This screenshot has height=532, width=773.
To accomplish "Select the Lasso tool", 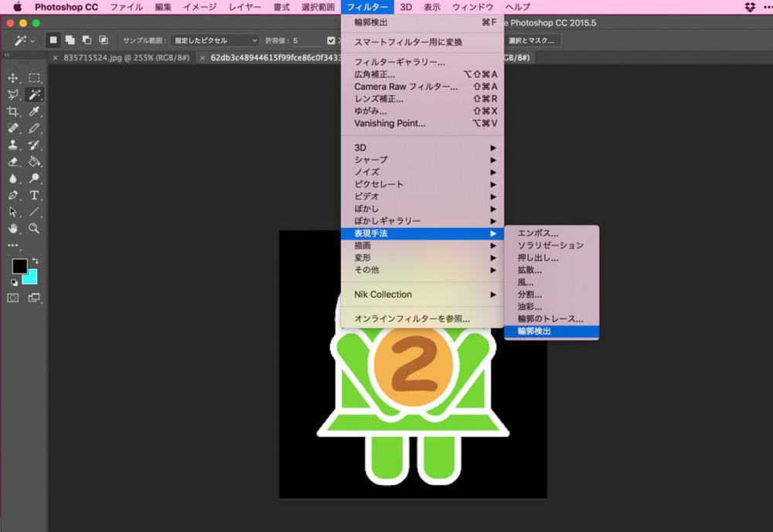I will click(12, 94).
